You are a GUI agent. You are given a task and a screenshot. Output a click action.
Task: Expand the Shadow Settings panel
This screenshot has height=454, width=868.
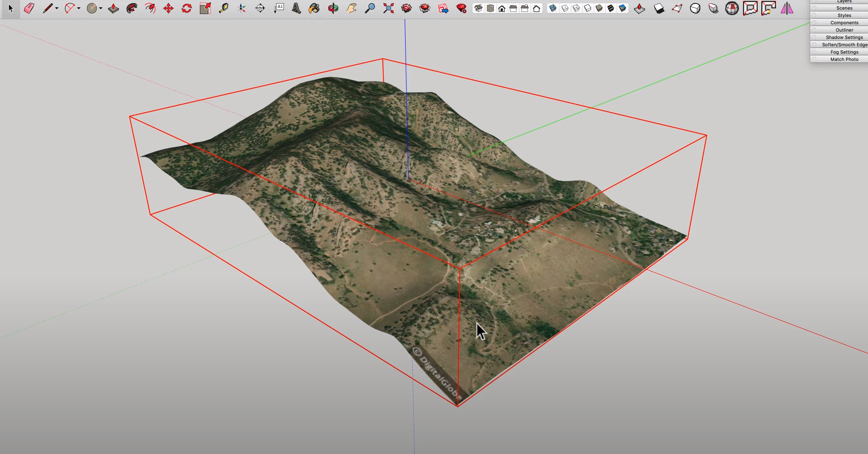(x=844, y=38)
